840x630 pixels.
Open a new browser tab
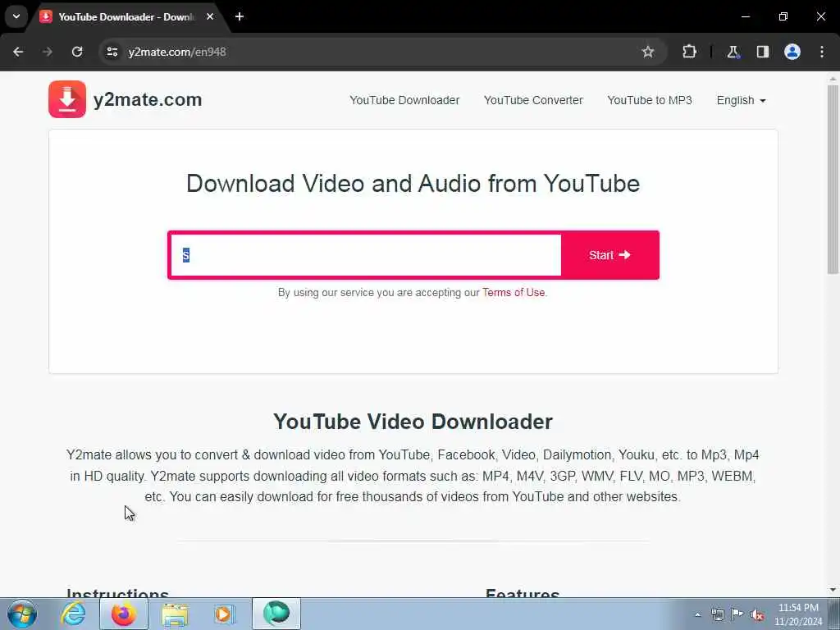point(240,16)
